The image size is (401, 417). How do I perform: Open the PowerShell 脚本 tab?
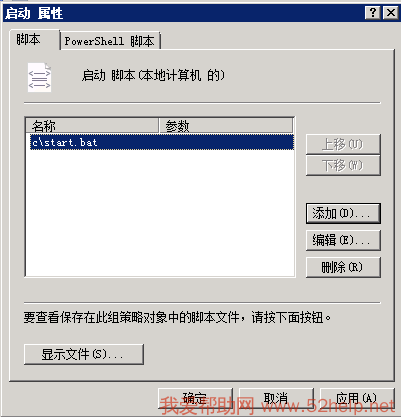(110, 41)
